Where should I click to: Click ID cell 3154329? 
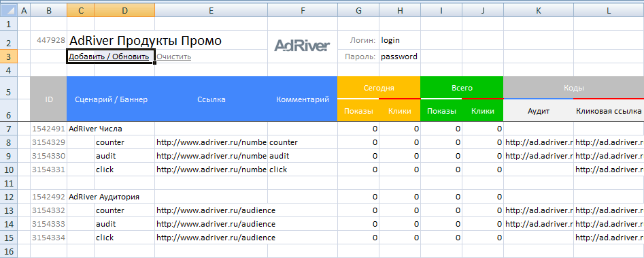tap(48, 142)
